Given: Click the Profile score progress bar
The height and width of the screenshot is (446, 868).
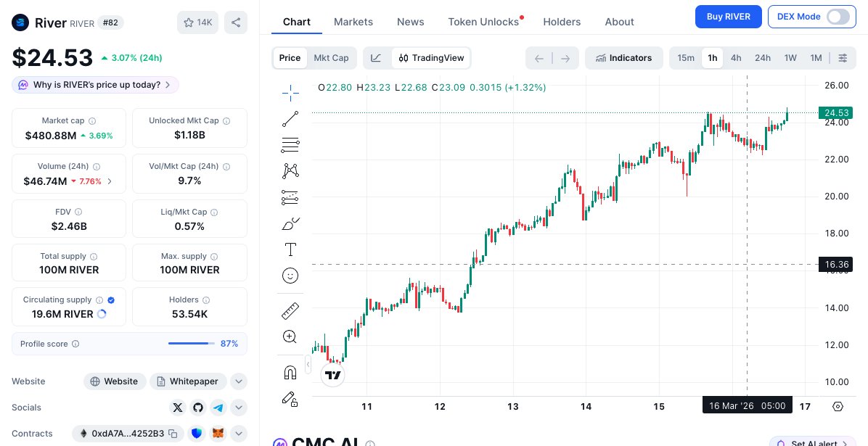Looking at the screenshot, I should 188,344.
